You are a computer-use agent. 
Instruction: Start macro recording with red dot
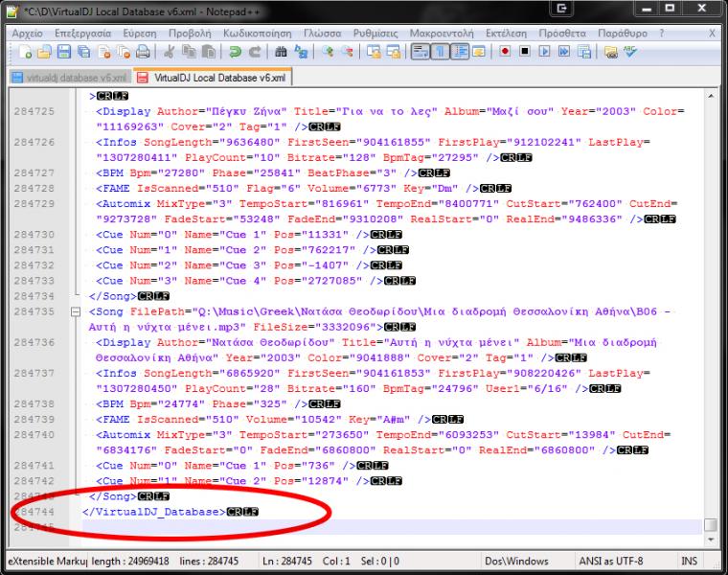tap(505, 52)
